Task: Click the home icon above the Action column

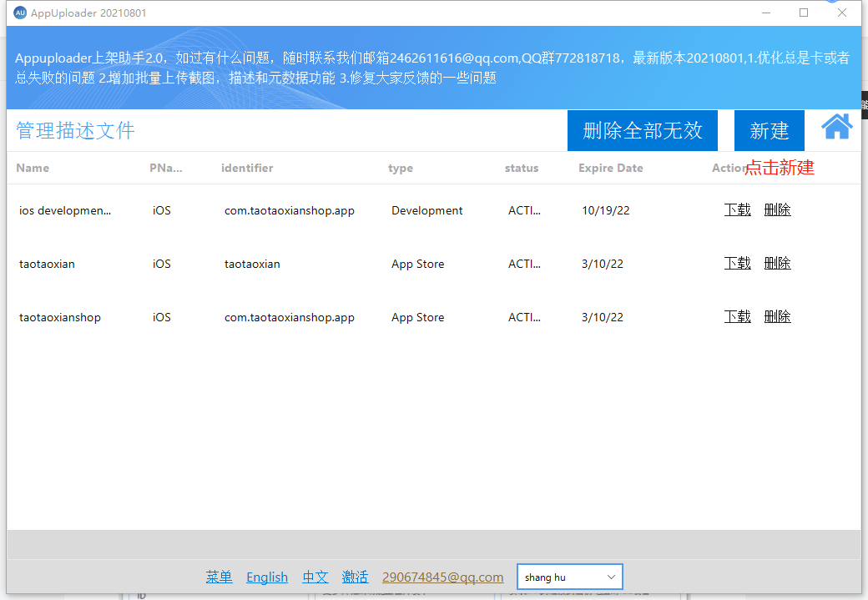Action: 836,126
